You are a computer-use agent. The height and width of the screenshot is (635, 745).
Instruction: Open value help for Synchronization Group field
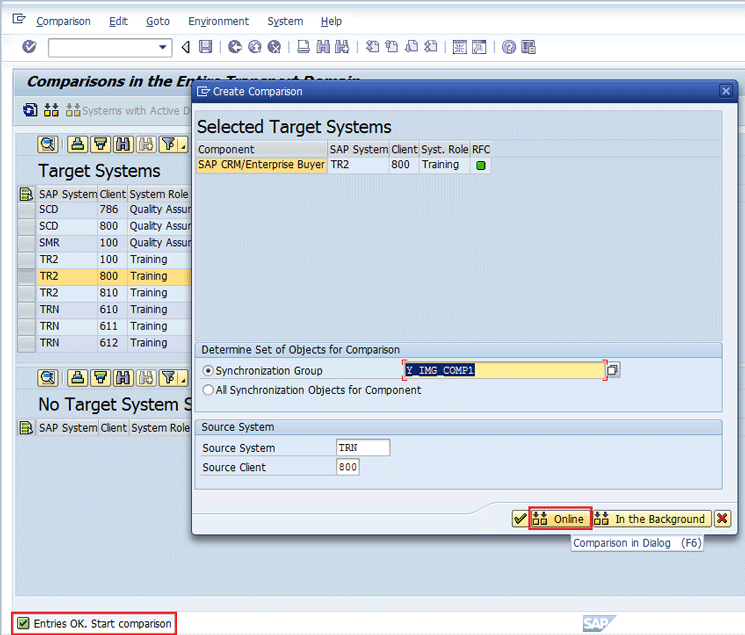(613, 370)
